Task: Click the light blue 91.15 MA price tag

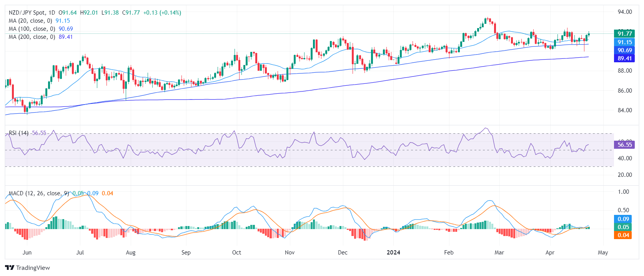Action: [624, 42]
